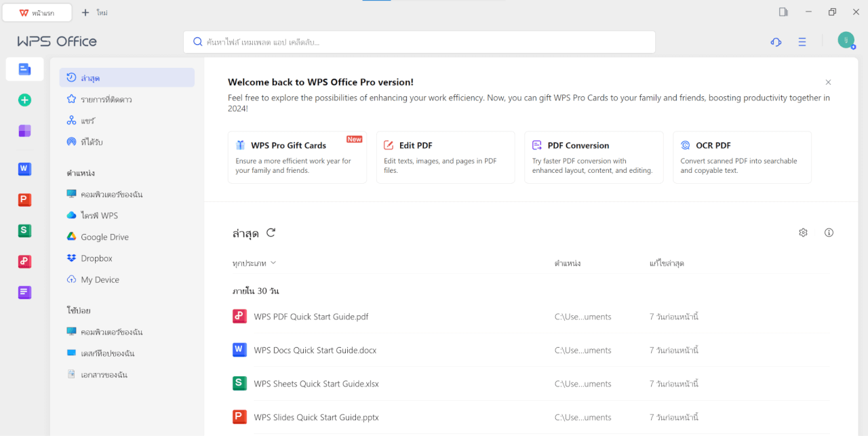Image resolution: width=868 pixels, height=436 pixels.
Task: Open คอมพิวเตอร์ของฉัน under ใช้บ่อย
Action: [127, 332]
